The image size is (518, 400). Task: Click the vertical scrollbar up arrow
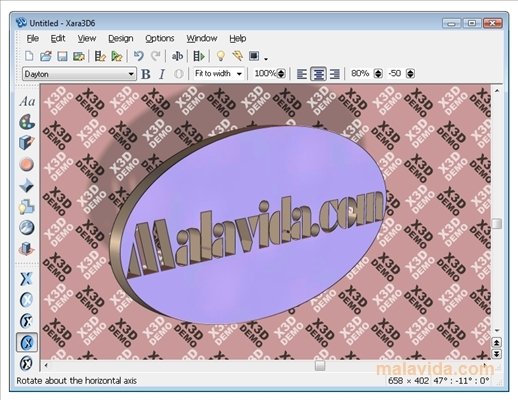(497, 91)
